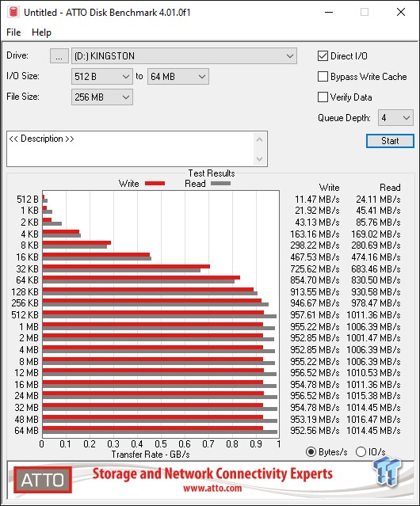
Task: Open the I/O Size minimum 512 B dropdown
Action: pos(102,77)
